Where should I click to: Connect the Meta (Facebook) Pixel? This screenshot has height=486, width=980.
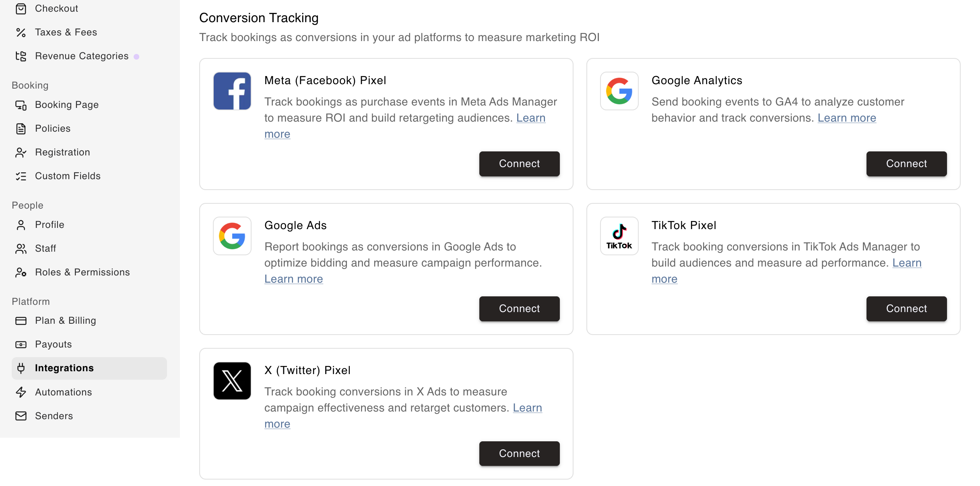pos(519,164)
